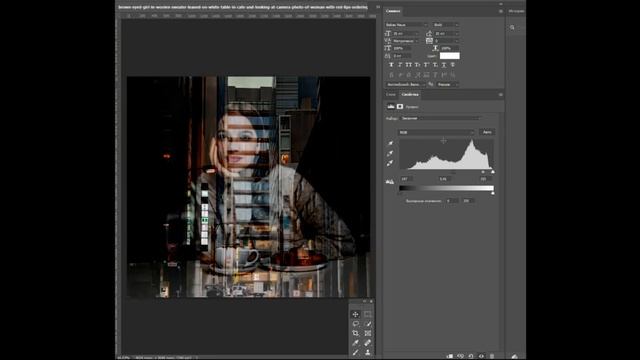
Task: Click the calculate histogram warning icon
Action: pos(389,182)
